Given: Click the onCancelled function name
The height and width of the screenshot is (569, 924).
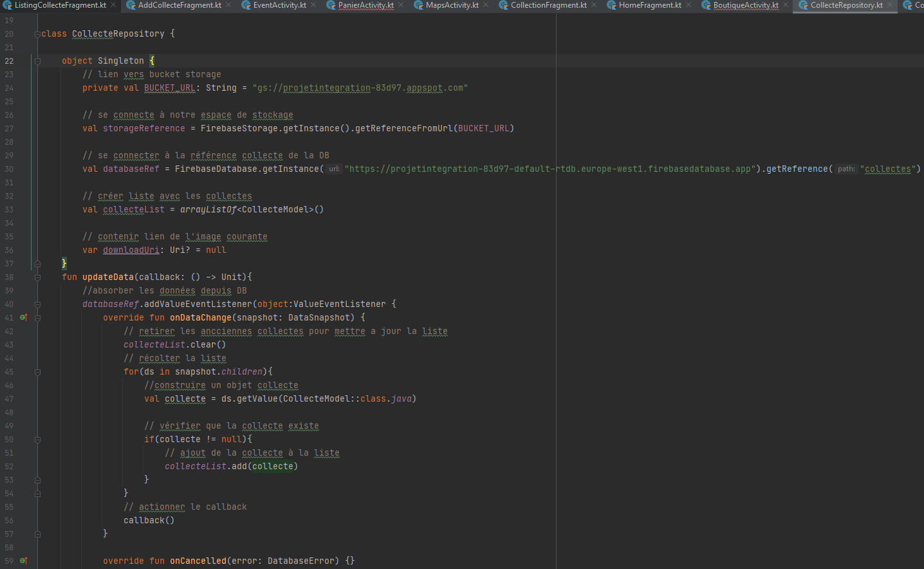Looking at the screenshot, I should pos(198,561).
